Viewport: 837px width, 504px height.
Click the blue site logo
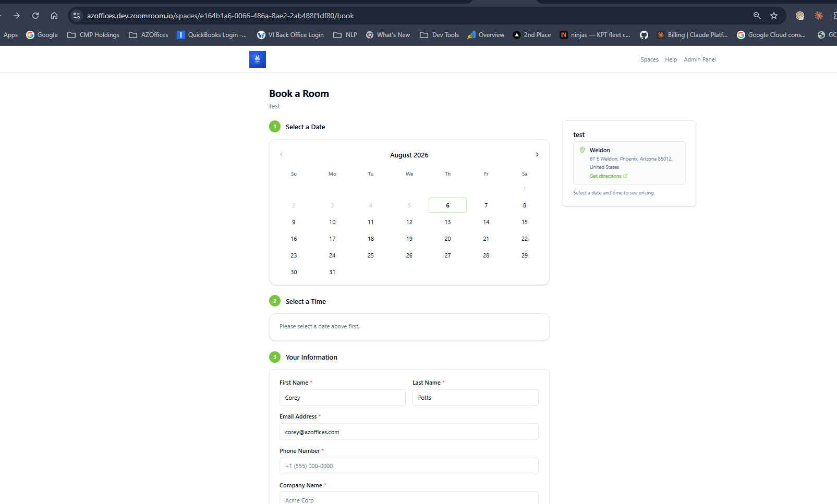pyautogui.click(x=258, y=59)
